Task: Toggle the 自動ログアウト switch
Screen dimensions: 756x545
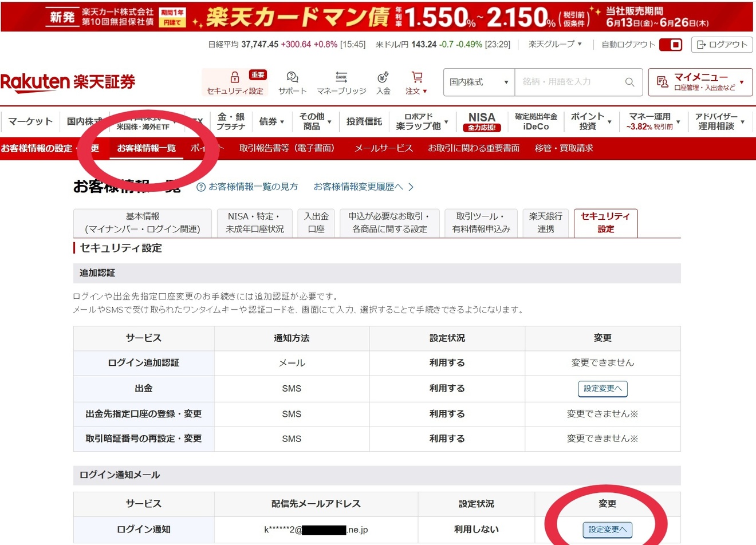Action: [671, 45]
